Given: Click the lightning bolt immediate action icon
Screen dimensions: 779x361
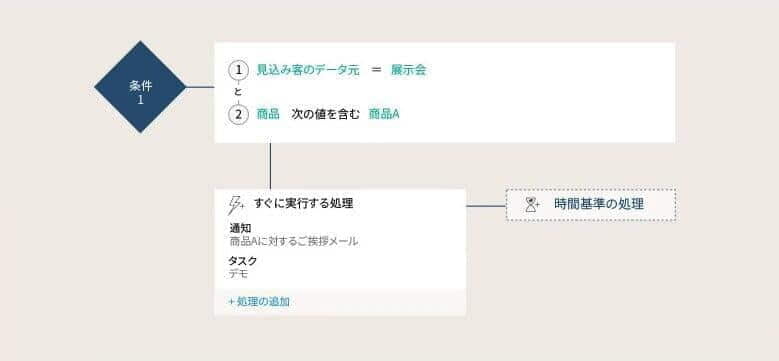Looking at the screenshot, I should coord(235,204).
